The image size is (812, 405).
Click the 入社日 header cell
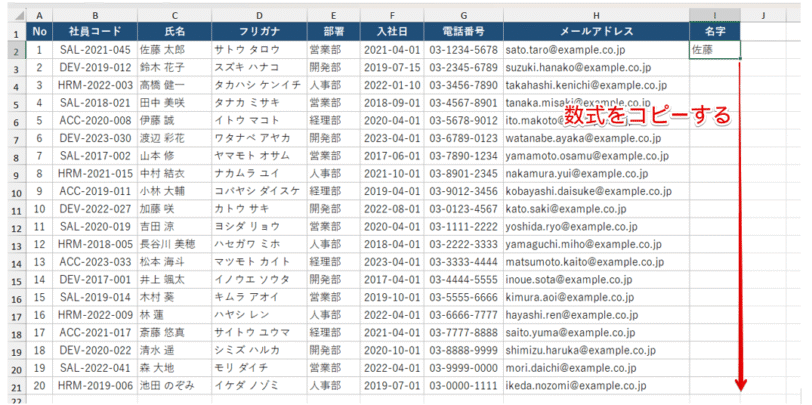click(392, 32)
